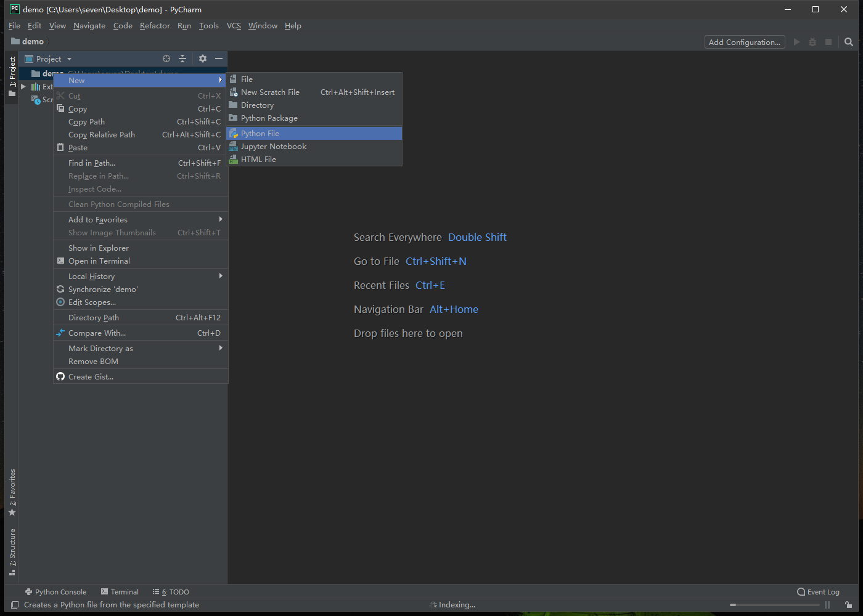Image resolution: width=863 pixels, height=616 pixels.
Task: Expand the Local History submenu
Action: [221, 276]
